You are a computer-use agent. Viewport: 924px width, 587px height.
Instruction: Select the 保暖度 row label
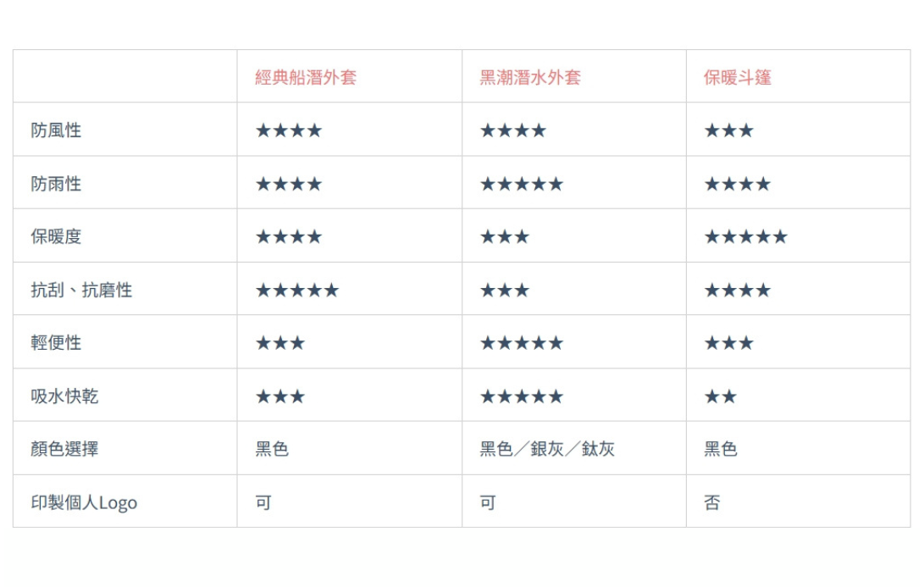coord(56,237)
